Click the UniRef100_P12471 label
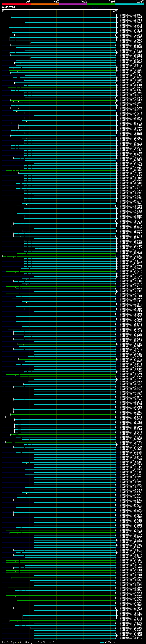Viewport: 146px width, 644px height. tap(131, 552)
